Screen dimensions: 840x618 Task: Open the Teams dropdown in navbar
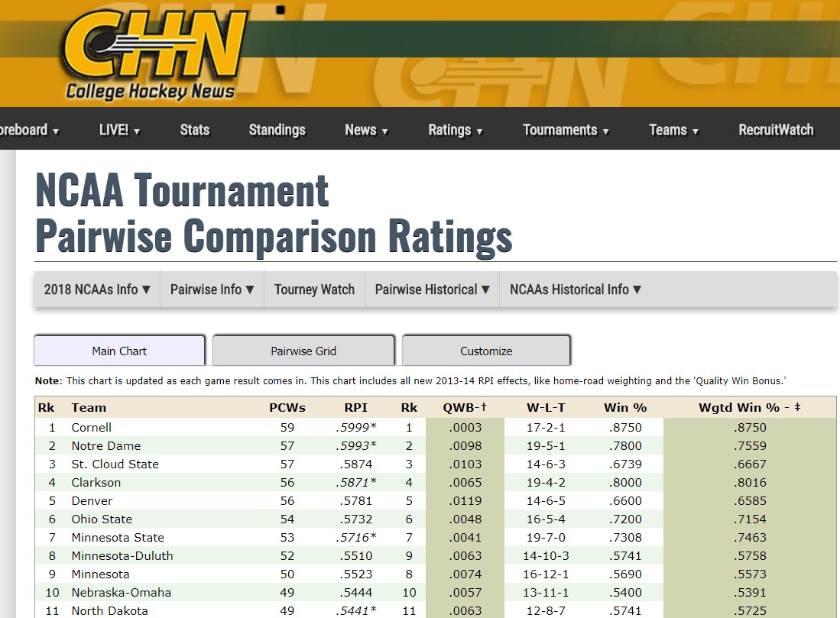(x=674, y=130)
